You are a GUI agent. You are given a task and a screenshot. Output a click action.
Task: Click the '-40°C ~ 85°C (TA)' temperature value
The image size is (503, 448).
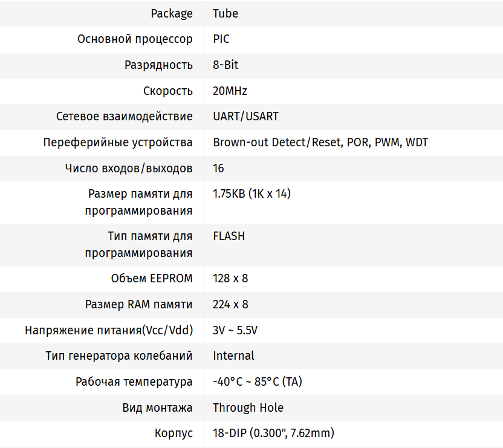click(x=258, y=382)
